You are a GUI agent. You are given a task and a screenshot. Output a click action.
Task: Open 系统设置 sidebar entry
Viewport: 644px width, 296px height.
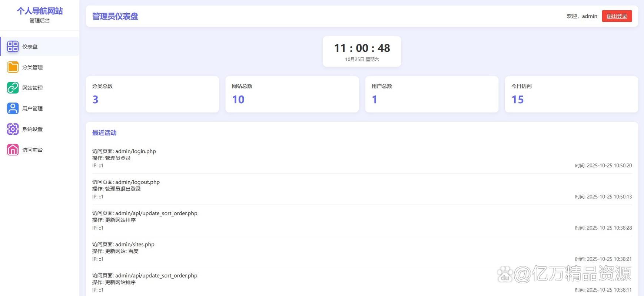pos(33,129)
